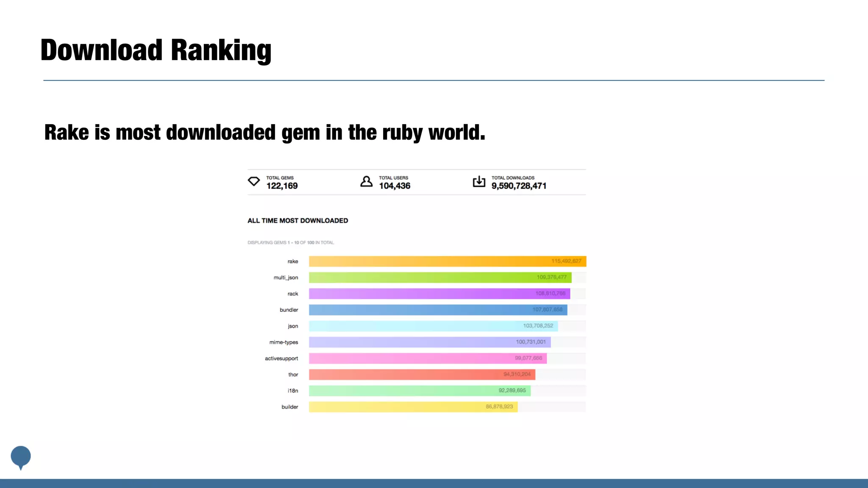Click the 94,310,204 count on thor bar
The height and width of the screenshot is (488, 868).
pos(517,374)
